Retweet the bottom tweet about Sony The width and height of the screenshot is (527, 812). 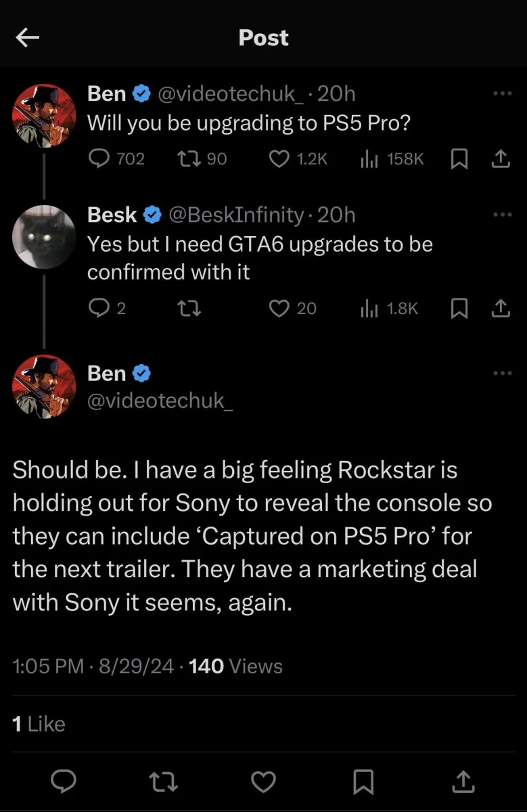click(162, 782)
